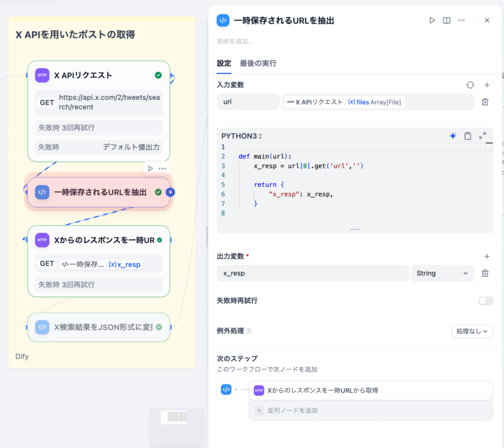Image resolution: width=504 pixels, height=448 pixels.
Task: Open the more options (...) menu in panel header
Action: pos(461,20)
